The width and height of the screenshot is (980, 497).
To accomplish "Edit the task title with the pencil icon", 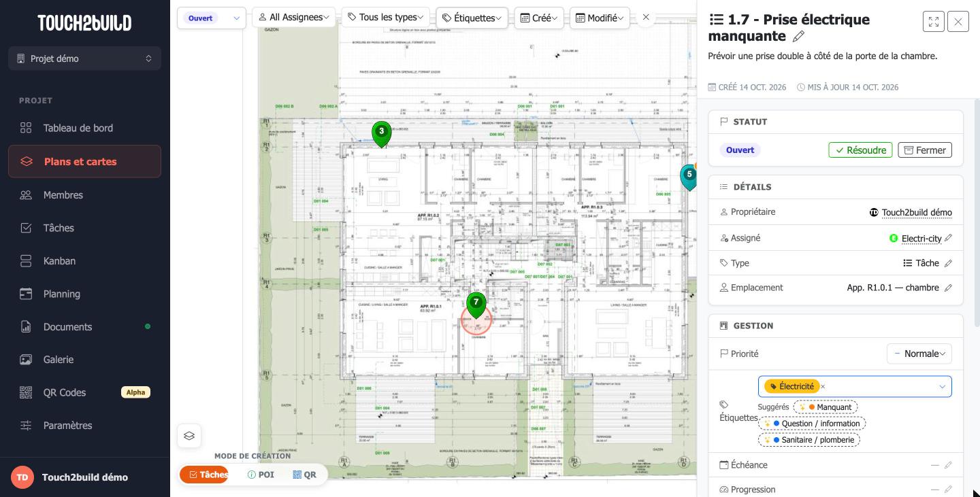I will tap(799, 36).
